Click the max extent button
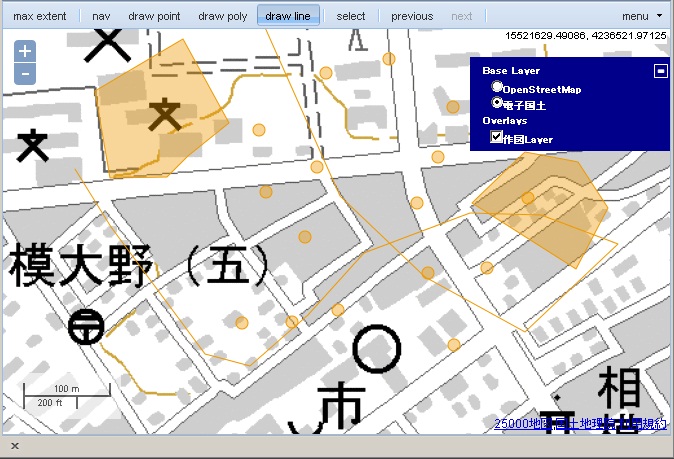The height and width of the screenshot is (459, 674). [40, 16]
